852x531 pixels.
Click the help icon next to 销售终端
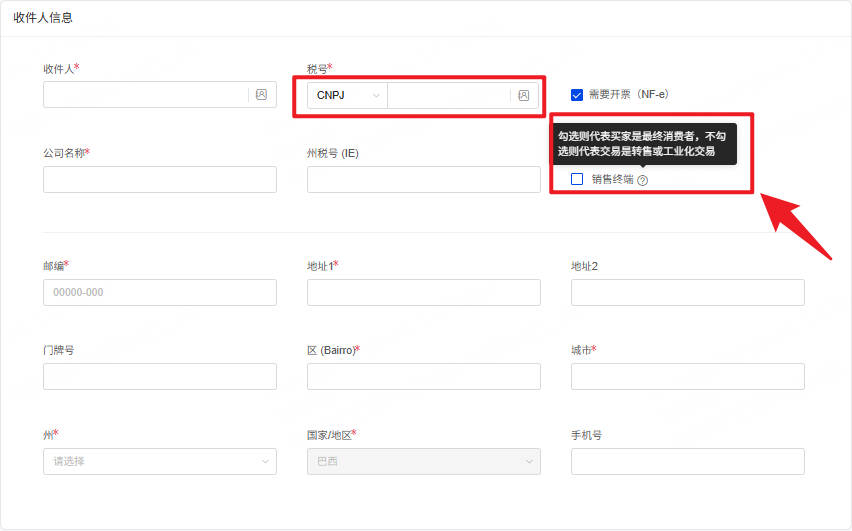coord(642,180)
